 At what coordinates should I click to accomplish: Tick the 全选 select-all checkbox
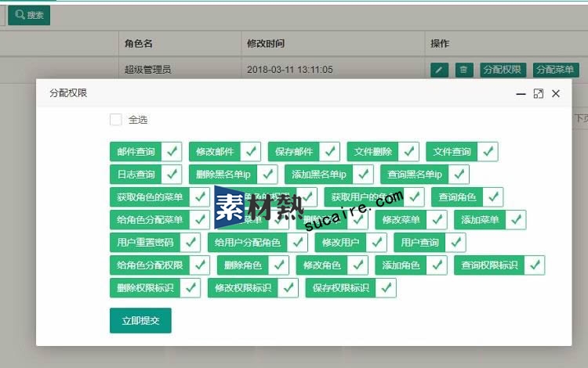point(116,120)
